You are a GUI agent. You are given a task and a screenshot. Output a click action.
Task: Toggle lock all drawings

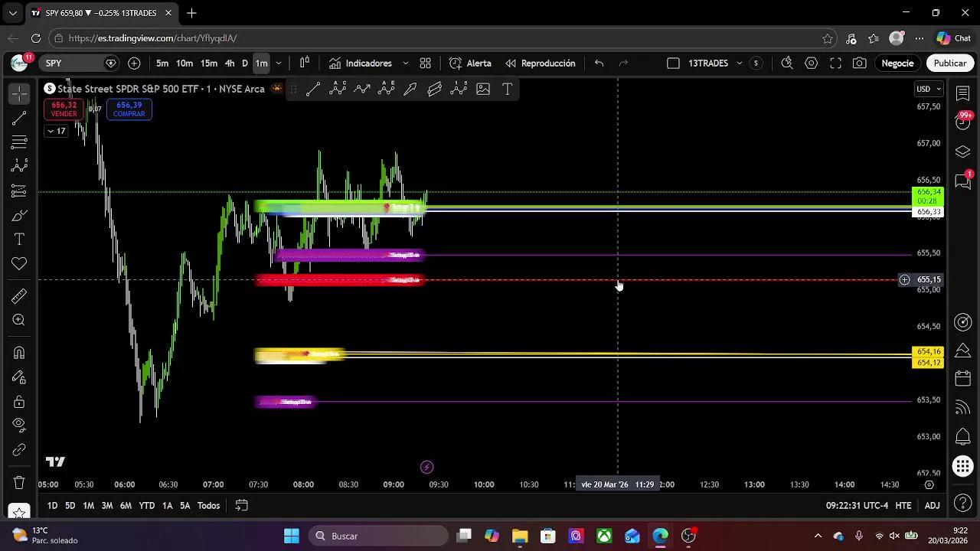pyautogui.click(x=19, y=402)
